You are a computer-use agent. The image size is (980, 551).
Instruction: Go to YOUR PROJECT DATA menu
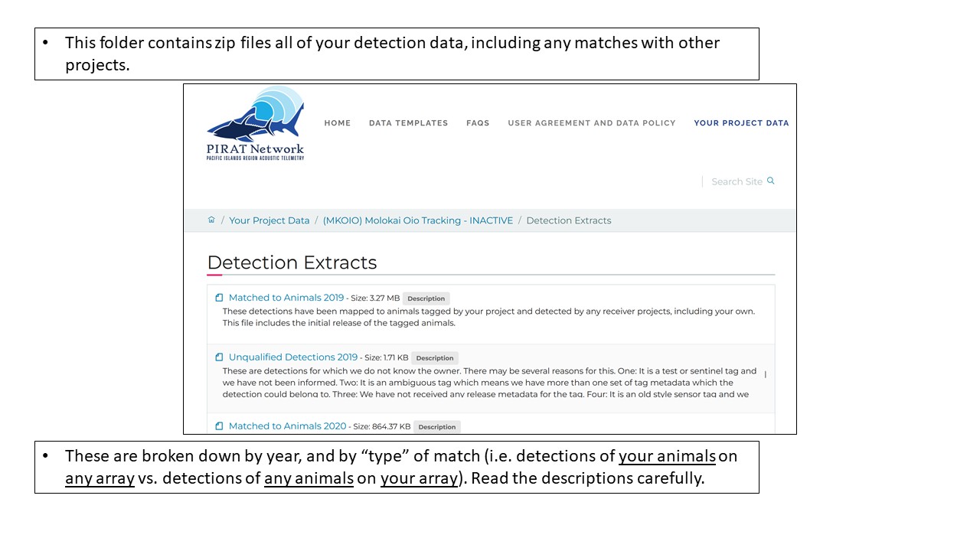click(x=741, y=122)
